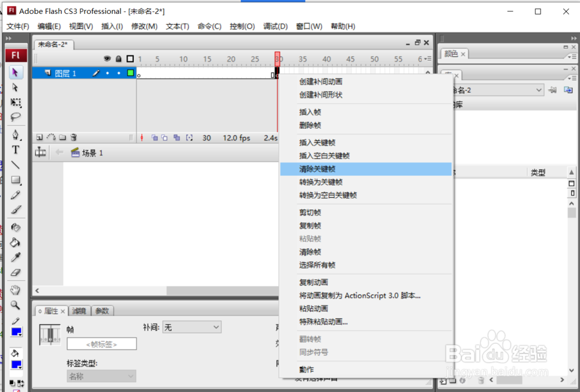
Task: Open the 修改(M) menu
Action: click(x=144, y=26)
